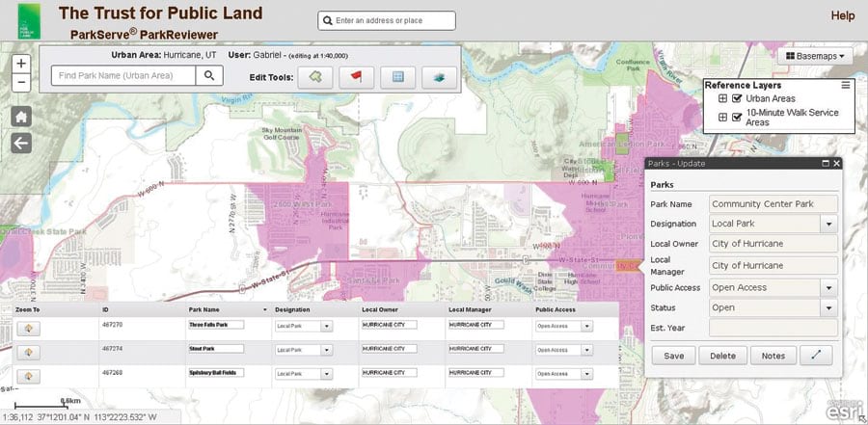The height and width of the screenshot is (425, 868).
Task: Click the ID column header
Action: pyautogui.click(x=105, y=310)
